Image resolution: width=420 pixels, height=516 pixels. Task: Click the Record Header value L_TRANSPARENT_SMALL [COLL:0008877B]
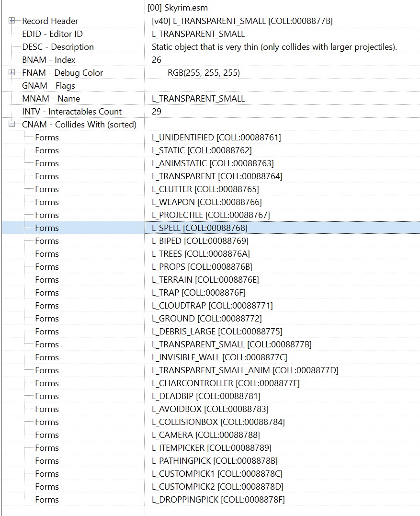point(242,21)
